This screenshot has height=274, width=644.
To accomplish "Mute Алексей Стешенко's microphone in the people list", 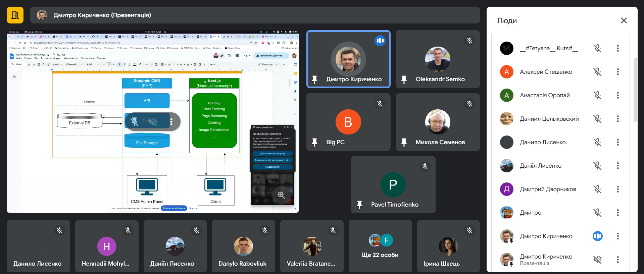I will pyautogui.click(x=597, y=72).
